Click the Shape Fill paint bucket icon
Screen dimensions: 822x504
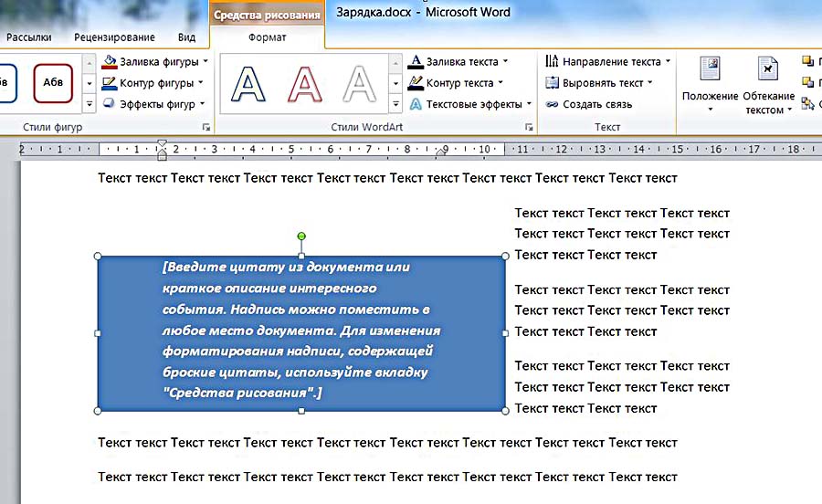[x=110, y=62]
